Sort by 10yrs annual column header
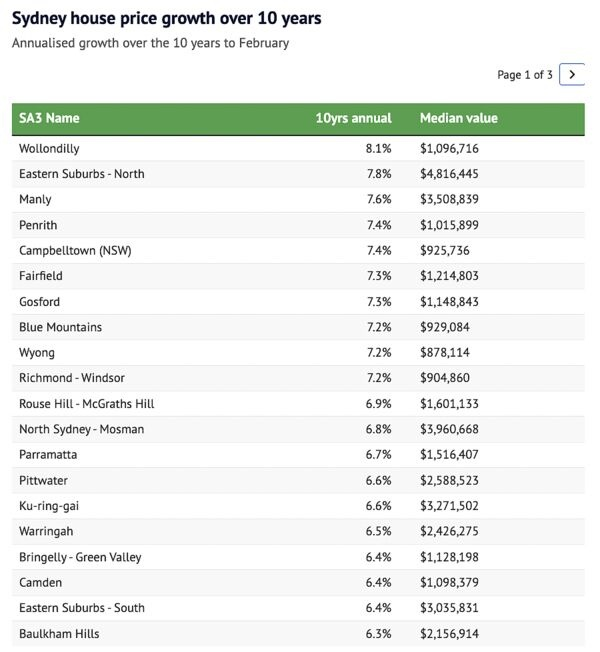Image resolution: width=600 pixels, height=652 pixels. coord(353,118)
